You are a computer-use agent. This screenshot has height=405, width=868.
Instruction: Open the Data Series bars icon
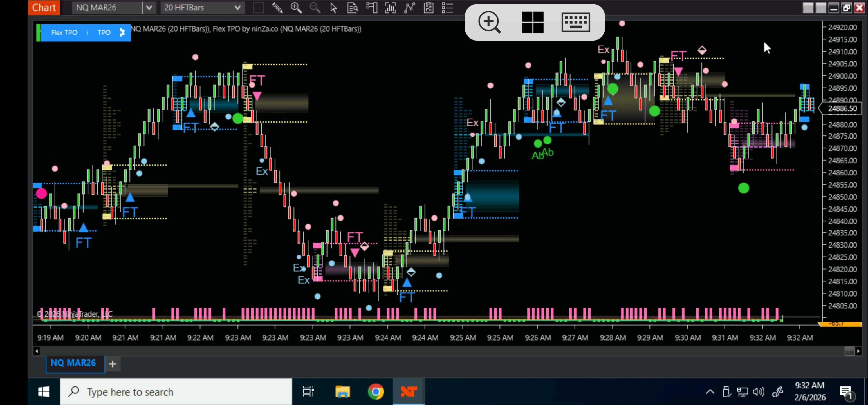(390, 7)
